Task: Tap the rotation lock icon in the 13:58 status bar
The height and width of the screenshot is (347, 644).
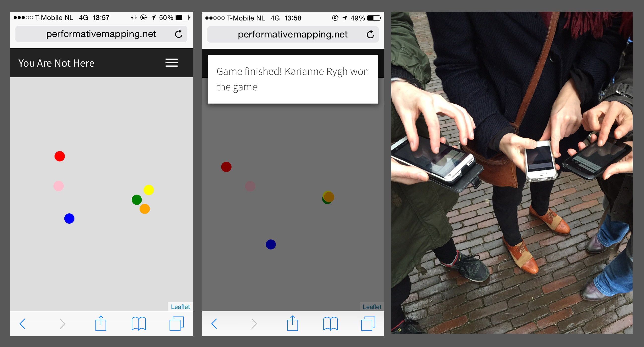Action: [x=335, y=18]
